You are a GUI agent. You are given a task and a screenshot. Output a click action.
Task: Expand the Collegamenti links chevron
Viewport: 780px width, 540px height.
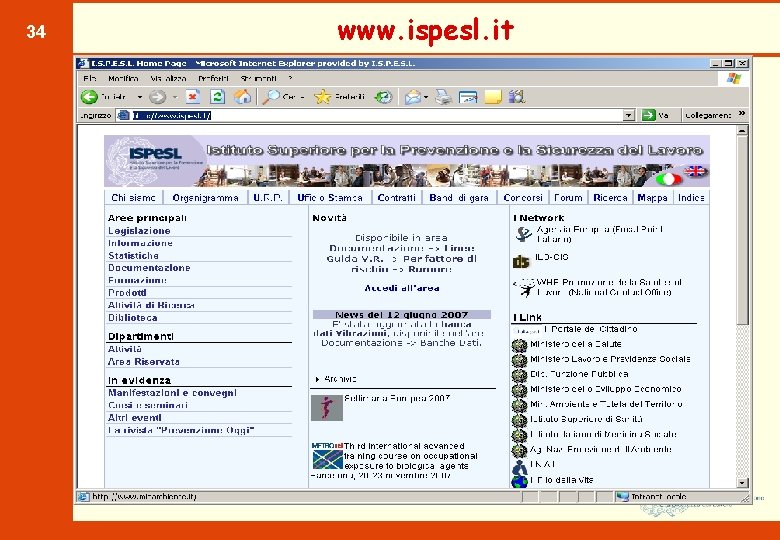point(742,114)
